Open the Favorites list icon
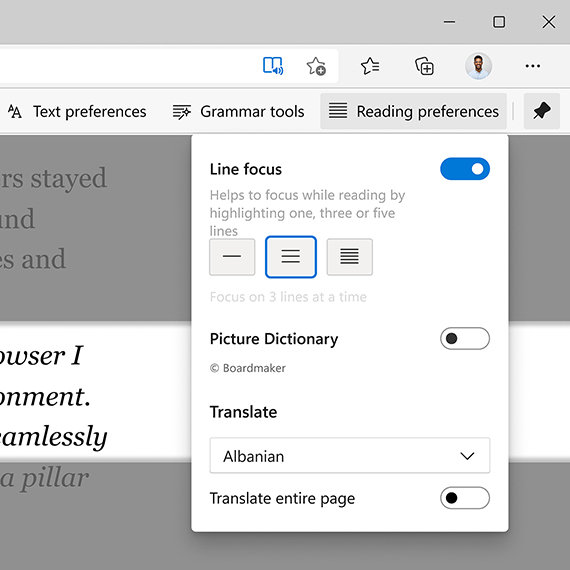Viewport: 570px width, 570px height. pyautogui.click(x=370, y=66)
